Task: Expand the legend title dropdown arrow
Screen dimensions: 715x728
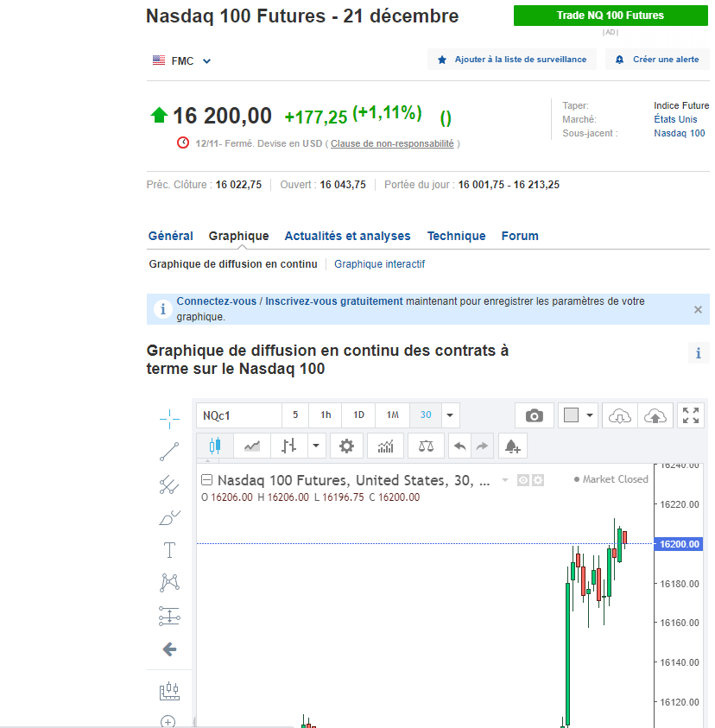Action: [x=505, y=480]
